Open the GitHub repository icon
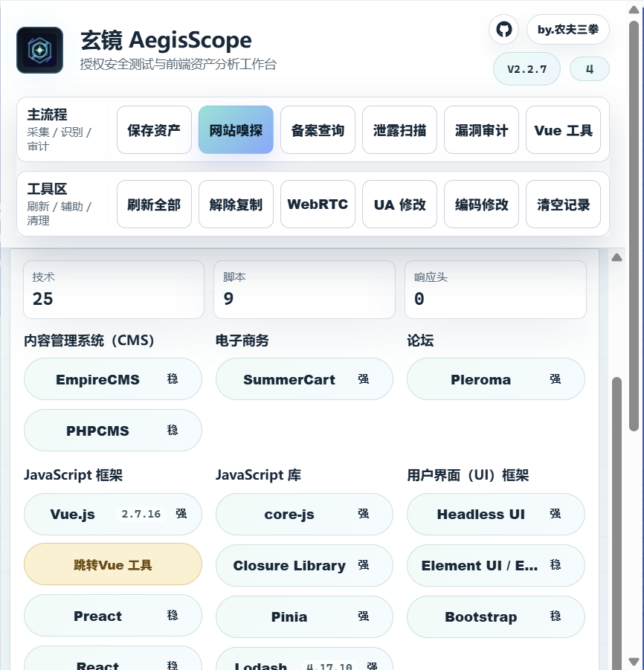Image resolution: width=644 pixels, height=670 pixels. coord(504,30)
